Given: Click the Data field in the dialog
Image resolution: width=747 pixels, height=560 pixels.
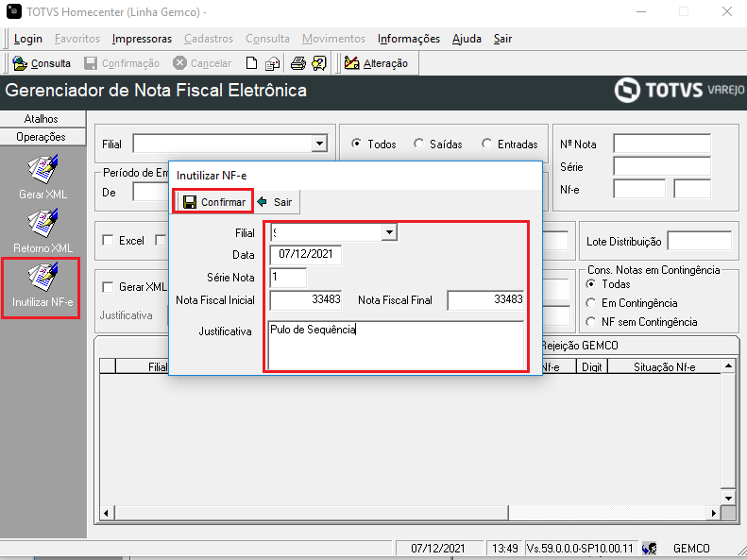Looking at the screenshot, I should (305, 254).
